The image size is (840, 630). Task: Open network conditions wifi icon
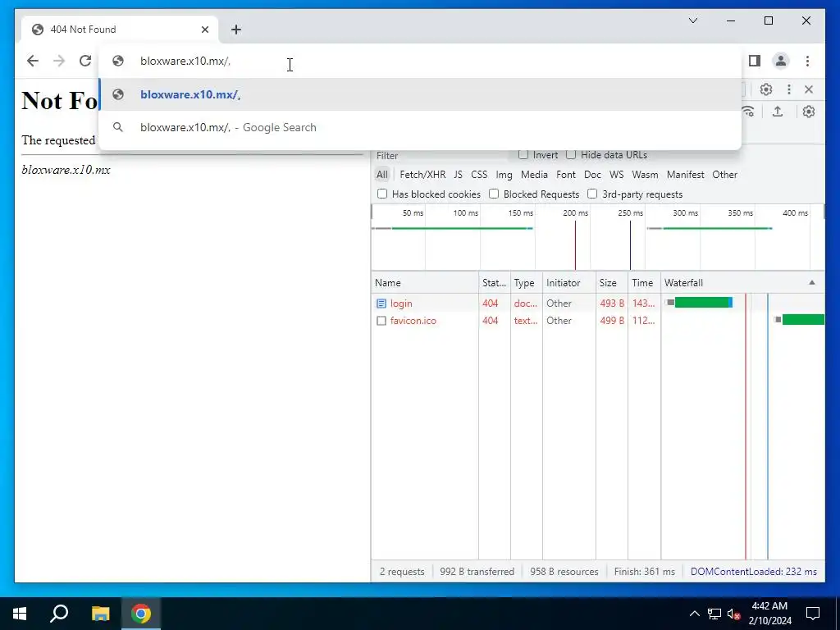[x=748, y=112]
